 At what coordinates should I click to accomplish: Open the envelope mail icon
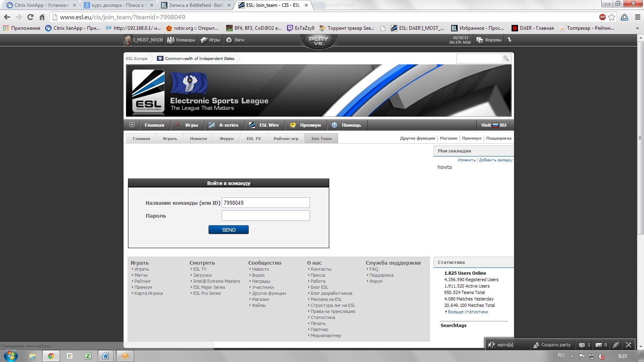(599, 345)
